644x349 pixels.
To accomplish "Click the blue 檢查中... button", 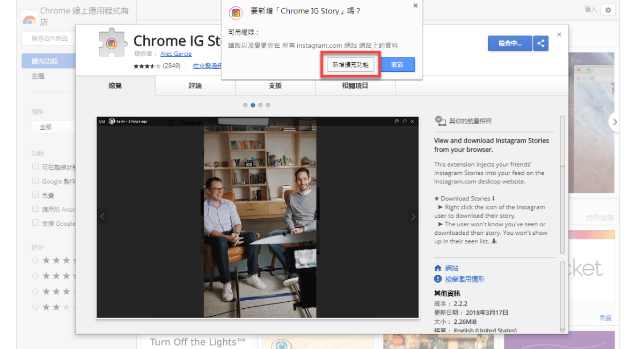I will (510, 43).
